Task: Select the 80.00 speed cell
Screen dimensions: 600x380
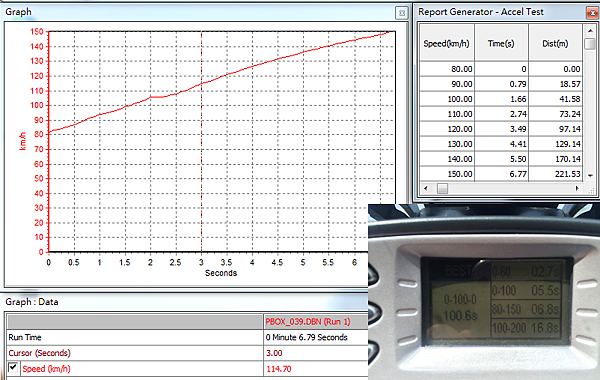Action: point(447,69)
